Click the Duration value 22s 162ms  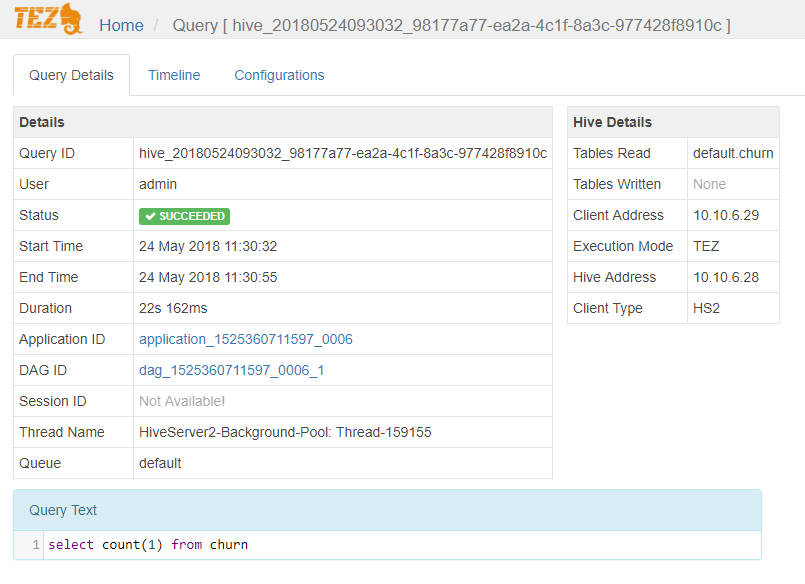173,308
